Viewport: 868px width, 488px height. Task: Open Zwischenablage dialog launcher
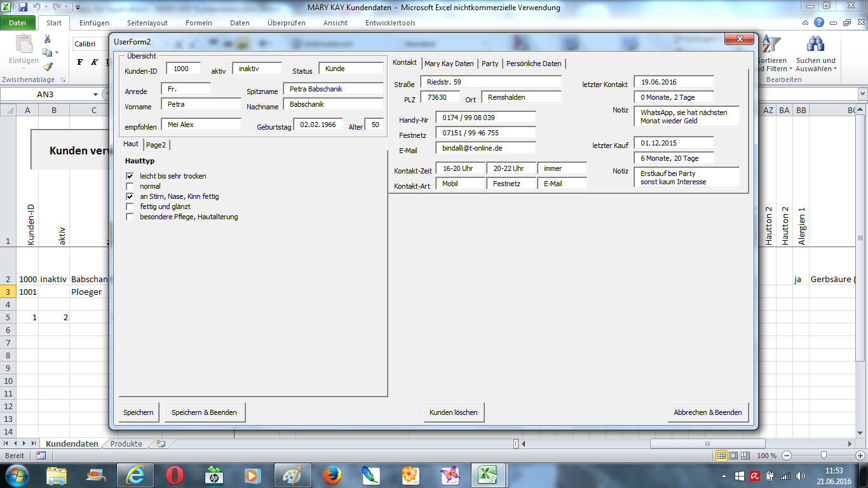coord(63,80)
